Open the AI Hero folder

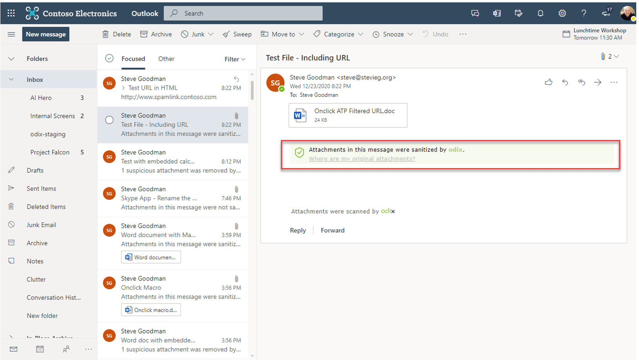(x=49, y=98)
